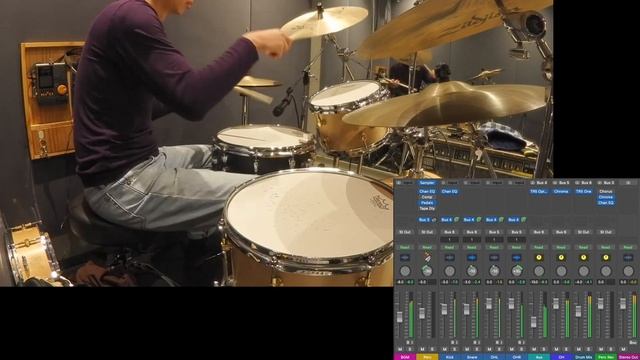Click the Bnc button on Stereo Out
Image resolution: width=640 pixels, height=360 pixels.
[x=633, y=342]
